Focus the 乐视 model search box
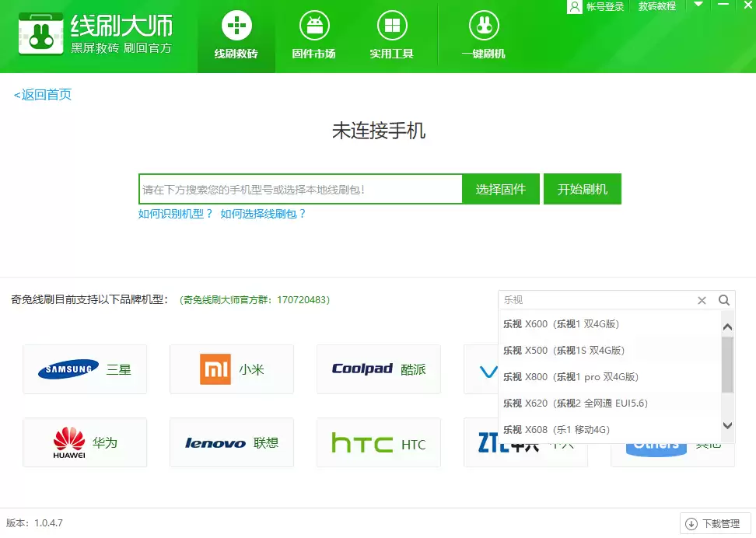Viewport: 756px width, 538px height. pos(597,300)
